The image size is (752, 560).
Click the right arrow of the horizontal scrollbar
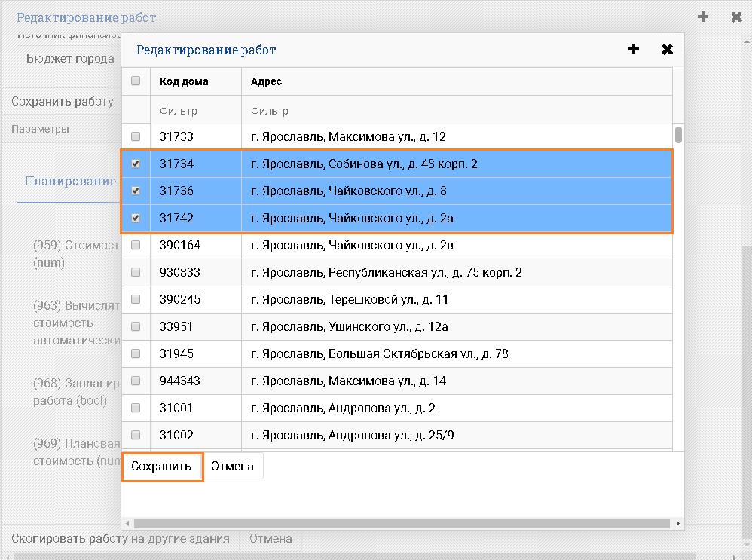point(678,523)
